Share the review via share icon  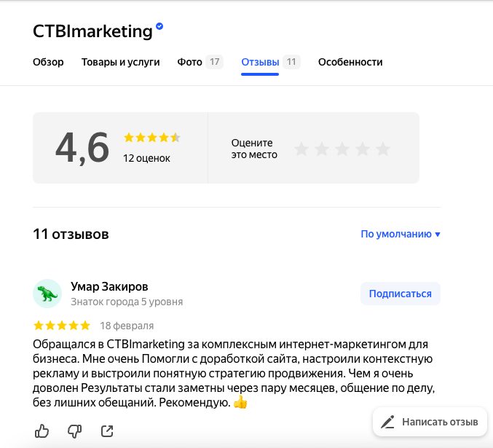(107, 431)
